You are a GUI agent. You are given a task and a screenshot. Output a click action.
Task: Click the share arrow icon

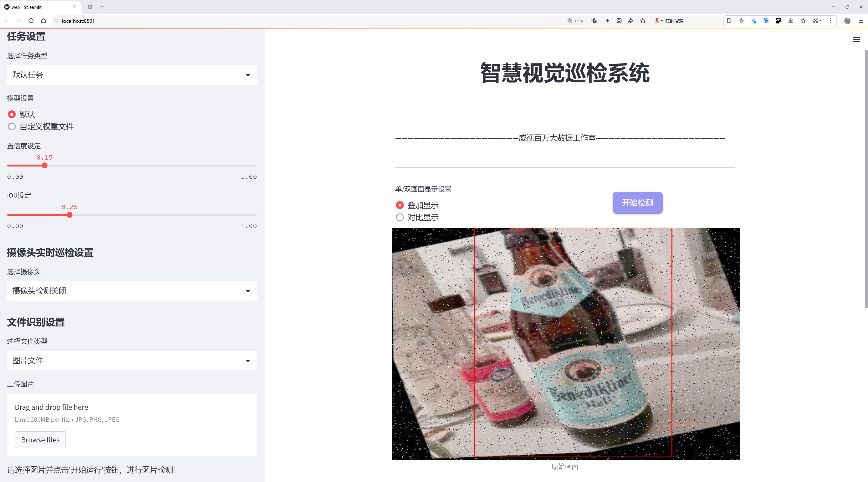[631, 21]
